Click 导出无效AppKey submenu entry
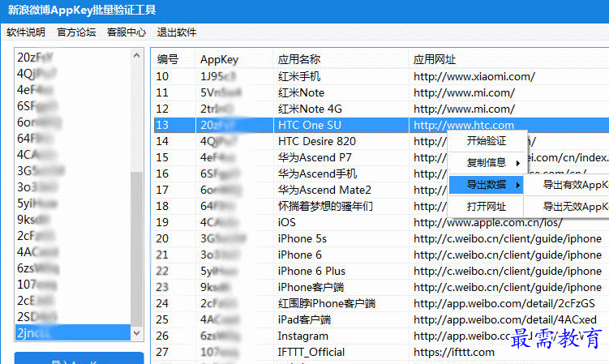This screenshot has height=364, width=609. coord(576,207)
